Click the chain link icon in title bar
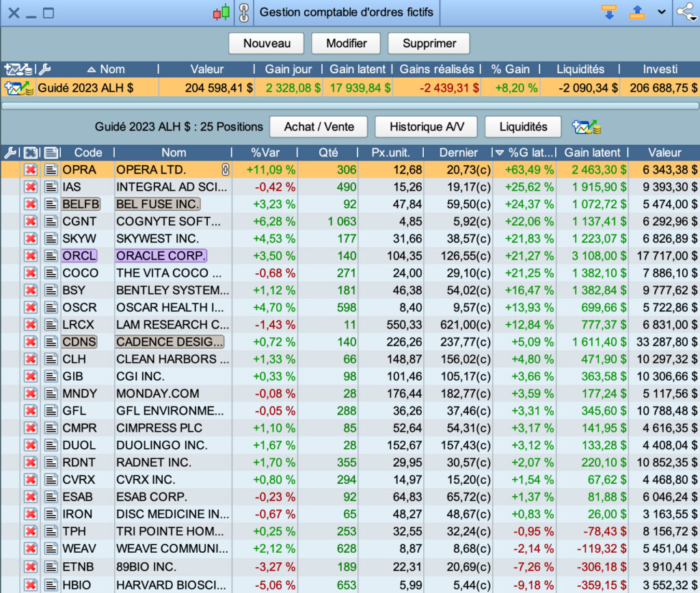700x593 pixels. click(x=244, y=12)
